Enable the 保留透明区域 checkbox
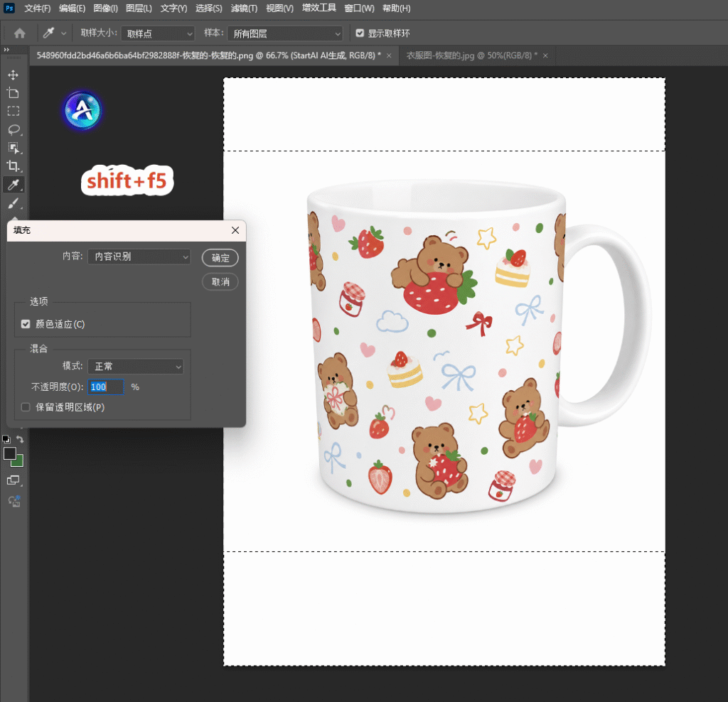This screenshot has height=702, width=728. pyautogui.click(x=26, y=407)
